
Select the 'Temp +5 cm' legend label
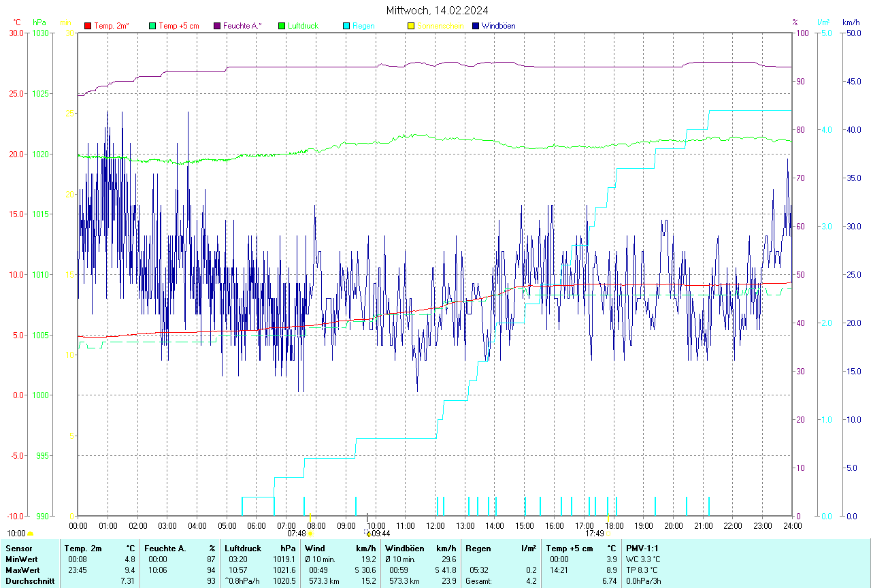pos(178,26)
